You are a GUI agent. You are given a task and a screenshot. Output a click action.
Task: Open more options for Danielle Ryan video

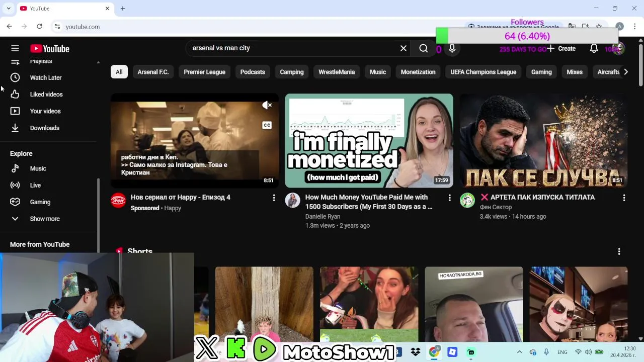click(x=449, y=198)
